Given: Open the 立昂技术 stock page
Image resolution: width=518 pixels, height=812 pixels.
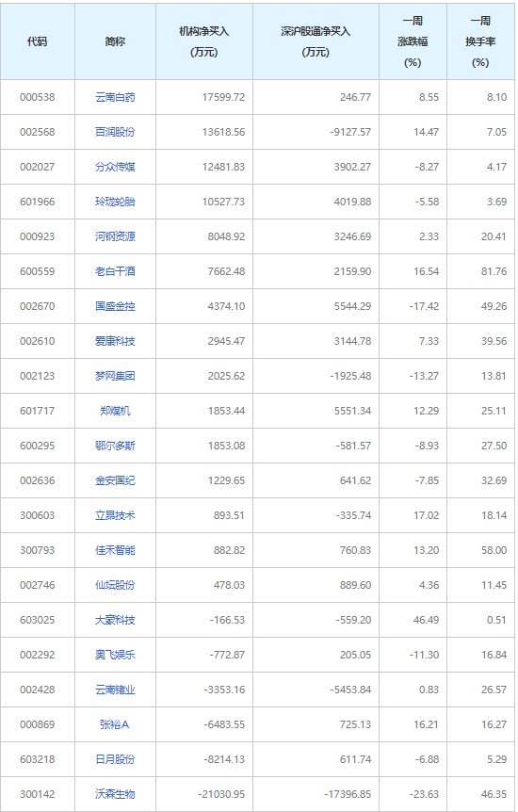Looking at the screenshot, I should pos(115,515).
